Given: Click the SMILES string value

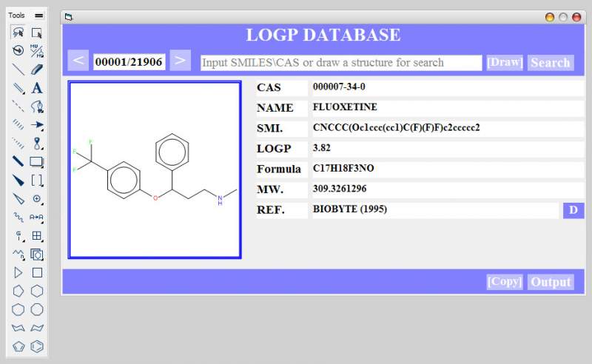Looking at the screenshot, I should (x=396, y=128).
